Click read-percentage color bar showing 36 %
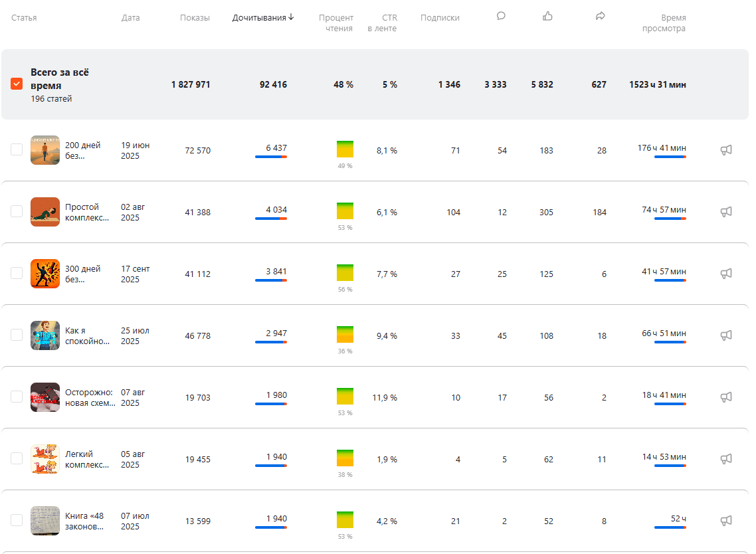Screen dimensions: 756x554 [x=345, y=334]
